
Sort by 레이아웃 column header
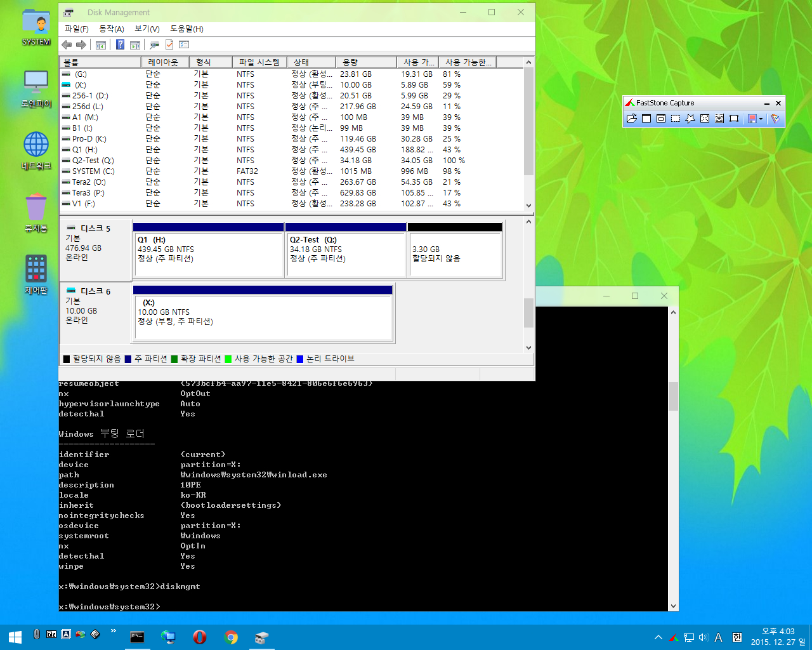tap(165, 62)
